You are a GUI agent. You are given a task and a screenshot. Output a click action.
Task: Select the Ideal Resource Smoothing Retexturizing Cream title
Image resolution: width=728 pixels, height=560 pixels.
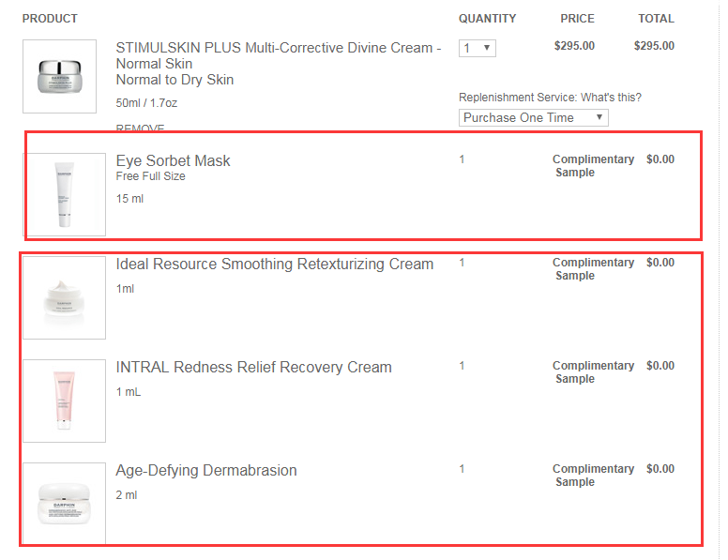point(274,264)
